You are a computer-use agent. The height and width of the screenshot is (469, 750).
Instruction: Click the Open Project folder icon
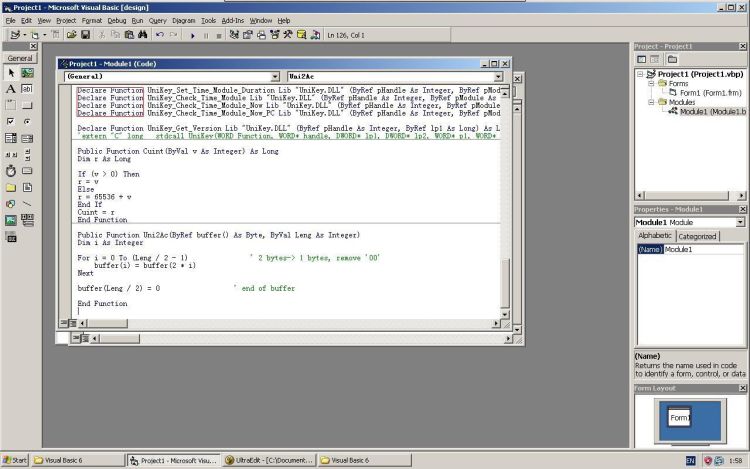tap(71, 35)
